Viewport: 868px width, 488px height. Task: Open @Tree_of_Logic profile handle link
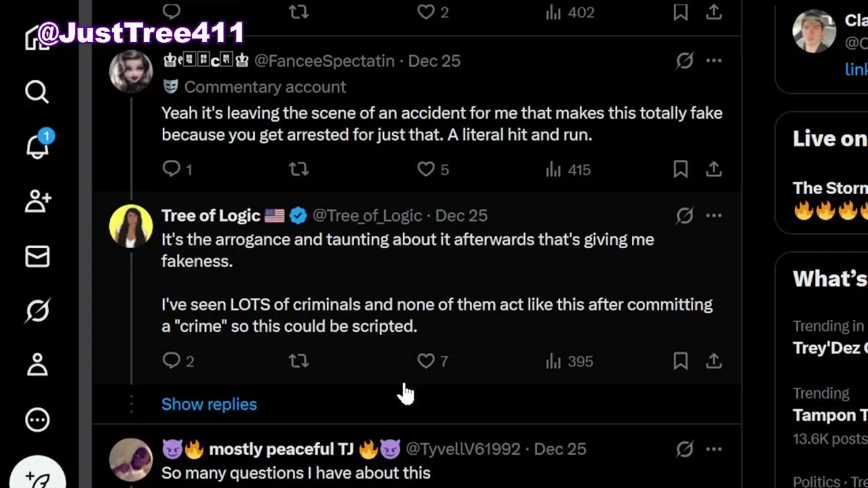point(367,216)
